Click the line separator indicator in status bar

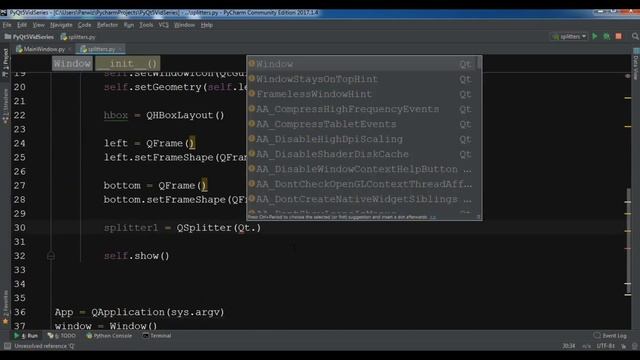click(x=587, y=346)
